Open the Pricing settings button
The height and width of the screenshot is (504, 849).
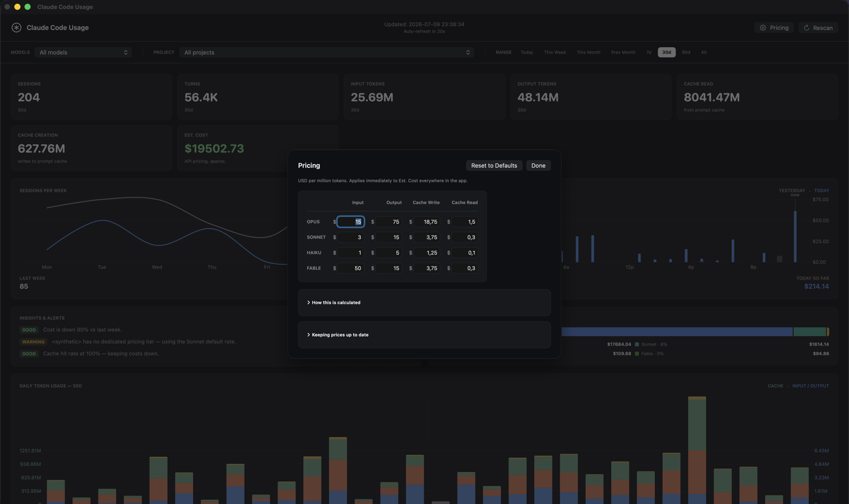(774, 28)
